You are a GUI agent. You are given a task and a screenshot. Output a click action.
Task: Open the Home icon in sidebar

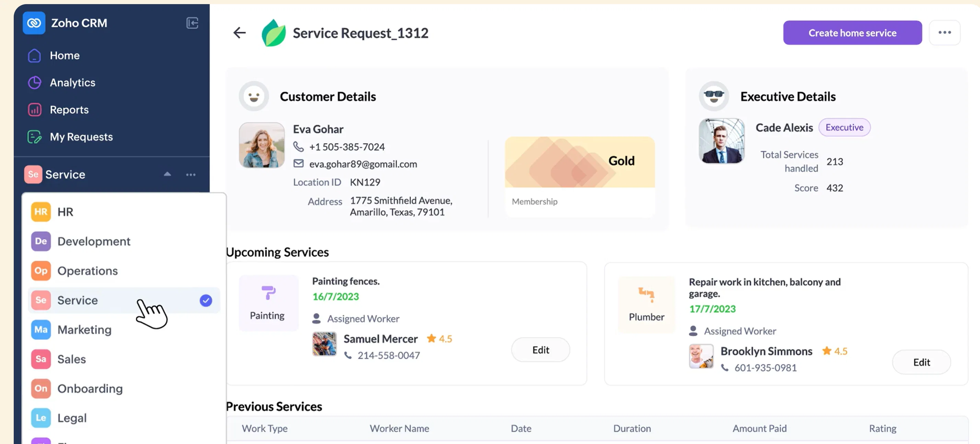pos(34,56)
